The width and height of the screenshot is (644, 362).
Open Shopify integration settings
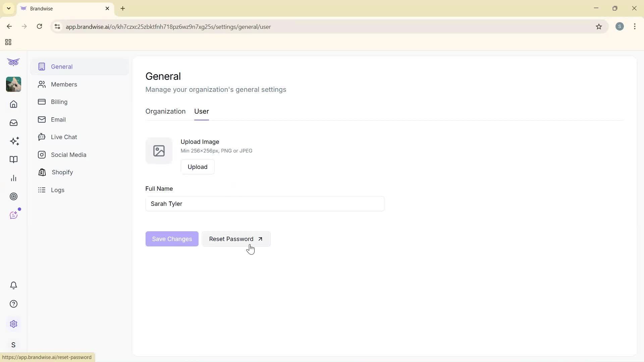62,172
